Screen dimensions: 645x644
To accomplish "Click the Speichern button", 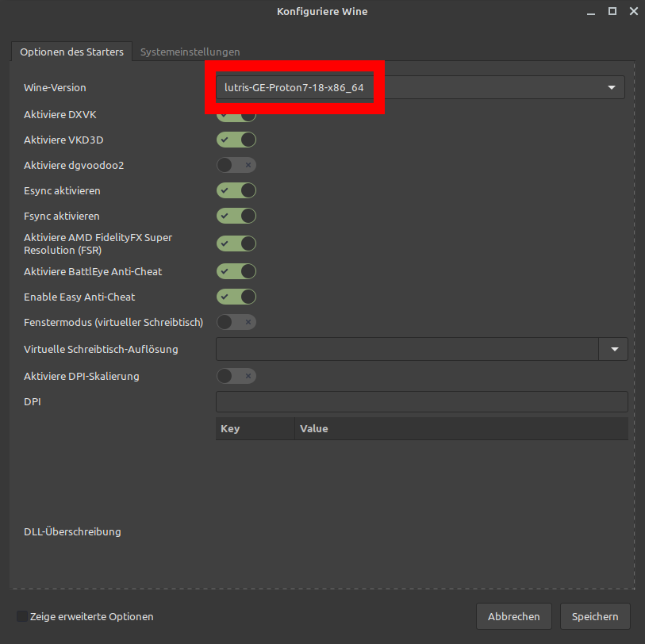I will pos(595,616).
